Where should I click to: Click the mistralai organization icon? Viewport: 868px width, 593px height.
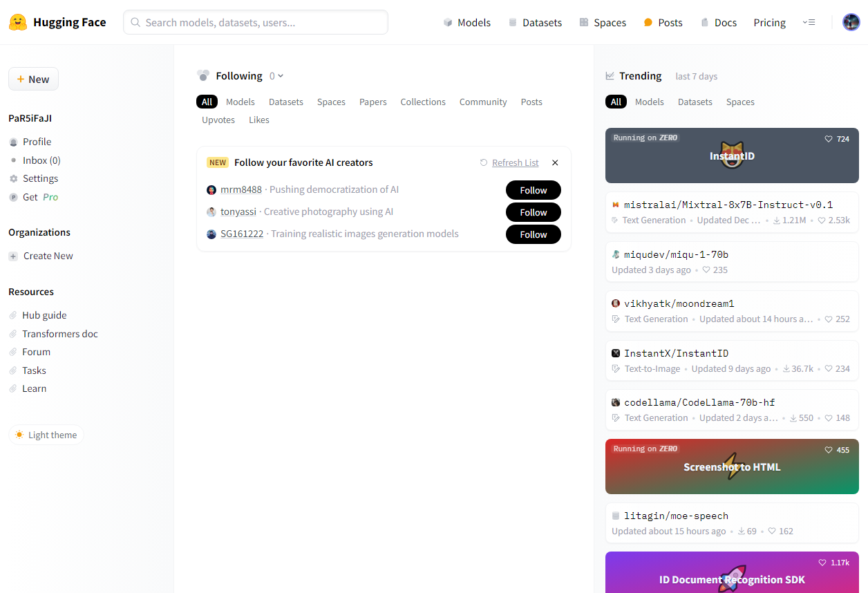click(x=616, y=205)
